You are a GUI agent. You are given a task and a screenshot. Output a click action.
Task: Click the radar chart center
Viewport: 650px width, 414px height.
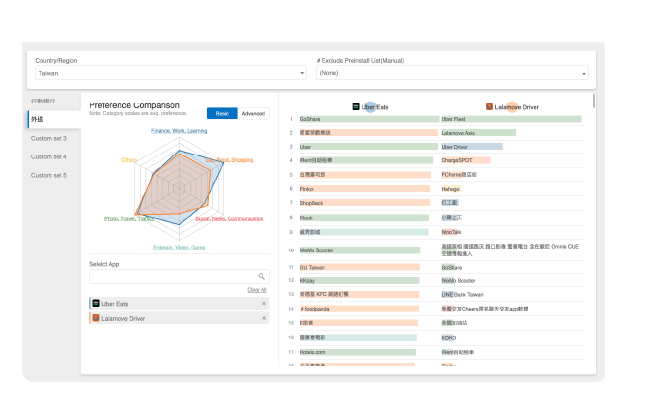click(179, 189)
